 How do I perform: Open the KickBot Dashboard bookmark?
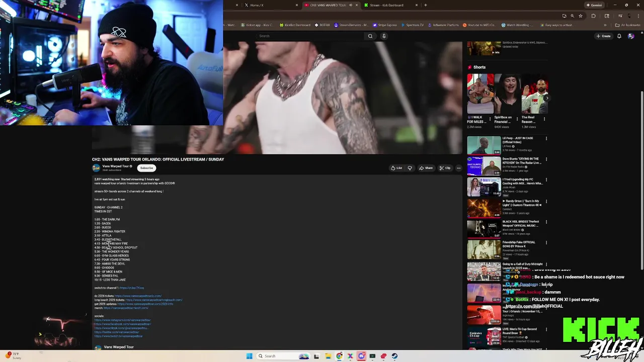click(x=295, y=25)
